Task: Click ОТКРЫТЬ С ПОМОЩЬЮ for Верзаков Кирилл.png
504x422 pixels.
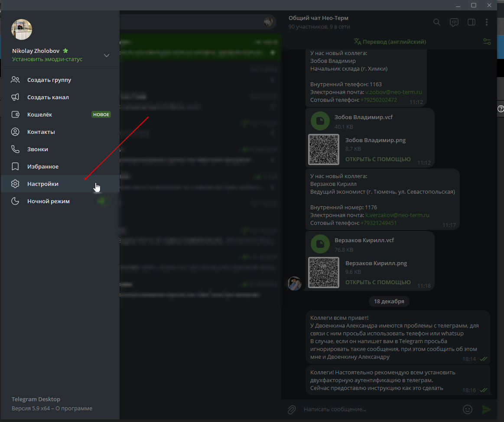Action: coord(378,282)
